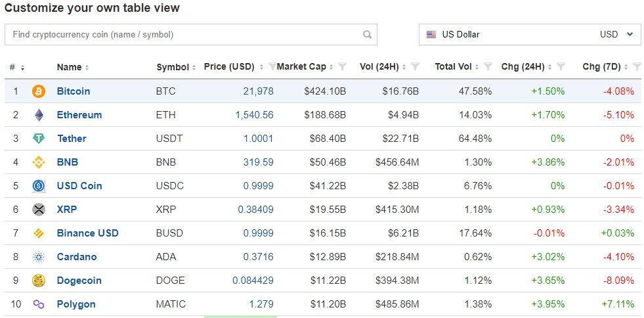Open the Price (USD) column filter
The height and width of the screenshot is (318, 644).
point(272,66)
